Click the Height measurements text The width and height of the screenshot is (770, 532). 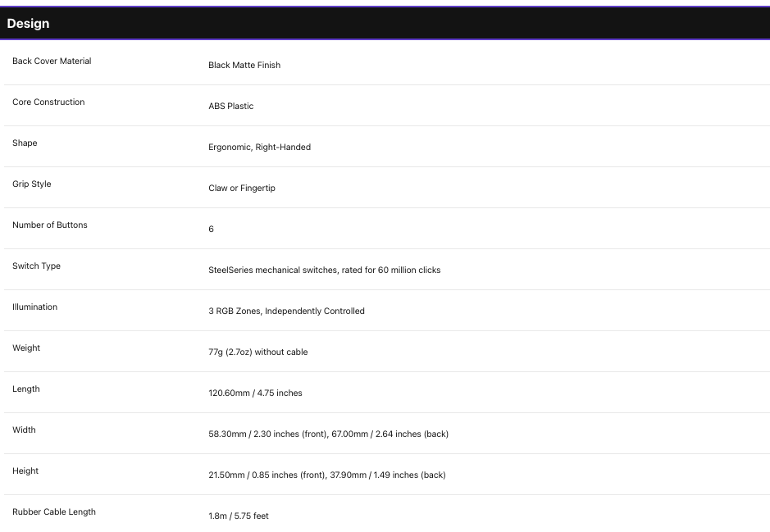pyautogui.click(x=326, y=475)
